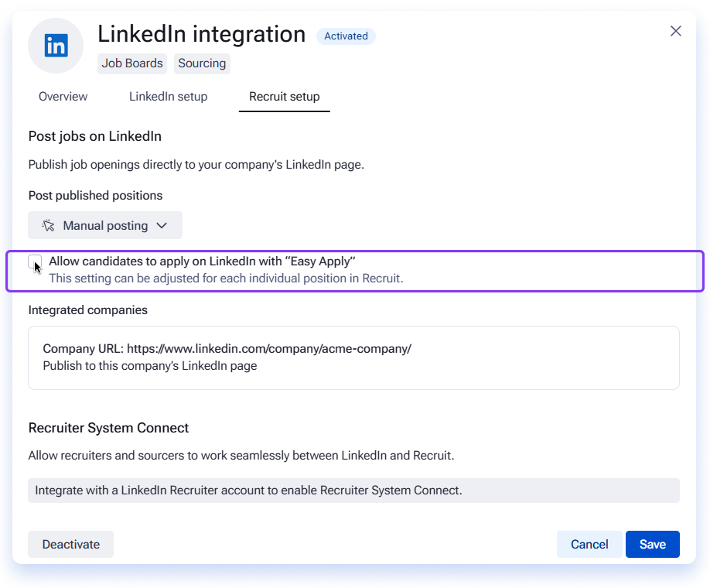
Task: Click the LinkedIn logo icon
Action: (56, 46)
